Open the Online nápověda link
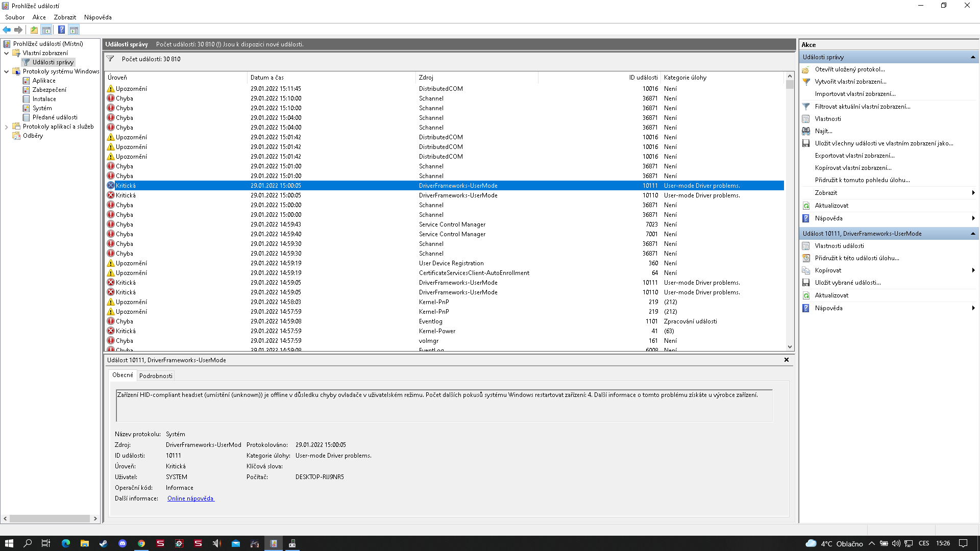The image size is (980, 551). (x=190, y=498)
